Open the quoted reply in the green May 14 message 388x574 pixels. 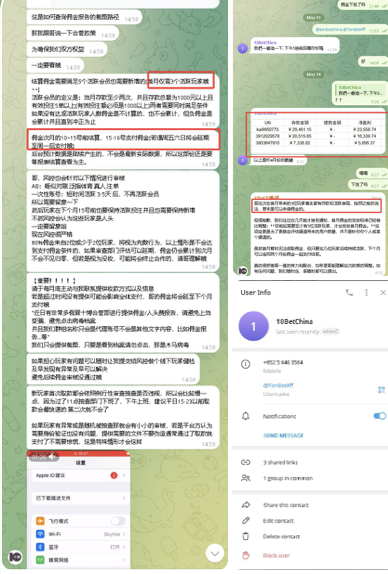coord(361,91)
